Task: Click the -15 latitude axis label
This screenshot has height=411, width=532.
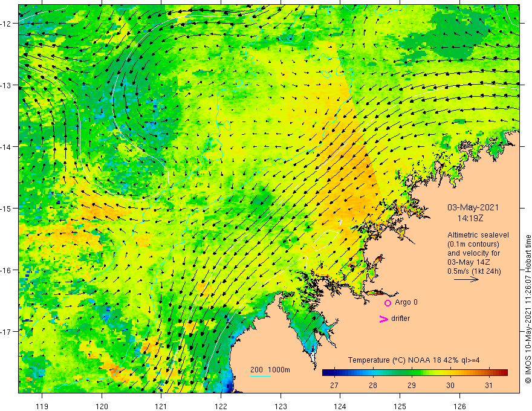Action: pos(7,209)
